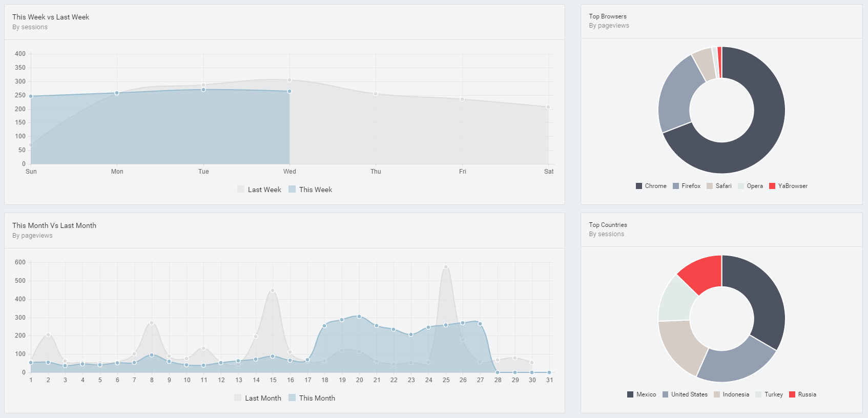868x418 pixels.
Task: Toggle Safari in the browsers legend
Action: [x=719, y=186]
